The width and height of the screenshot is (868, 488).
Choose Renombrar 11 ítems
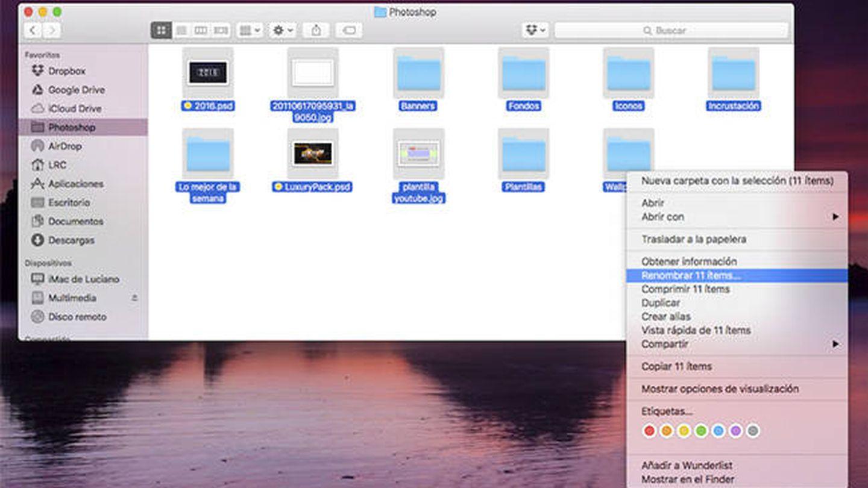coord(737,275)
